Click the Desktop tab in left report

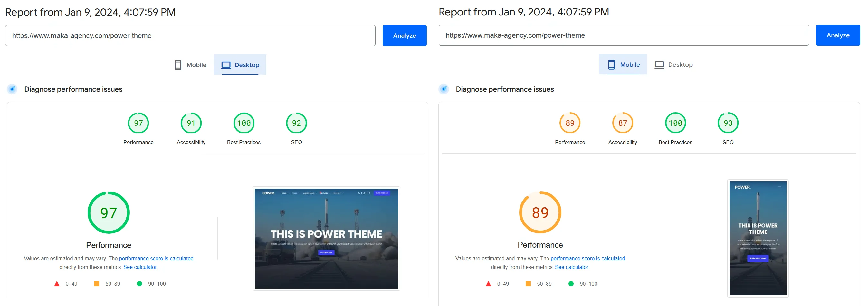(240, 65)
